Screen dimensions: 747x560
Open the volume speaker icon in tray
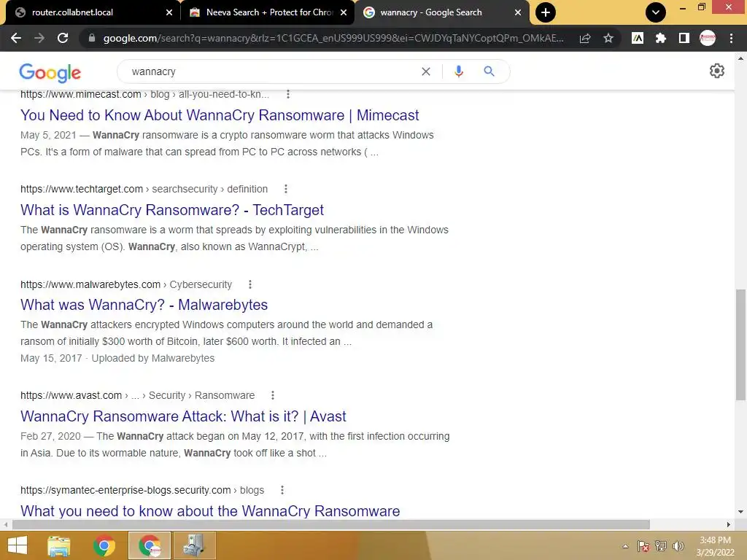(x=678, y=546)
